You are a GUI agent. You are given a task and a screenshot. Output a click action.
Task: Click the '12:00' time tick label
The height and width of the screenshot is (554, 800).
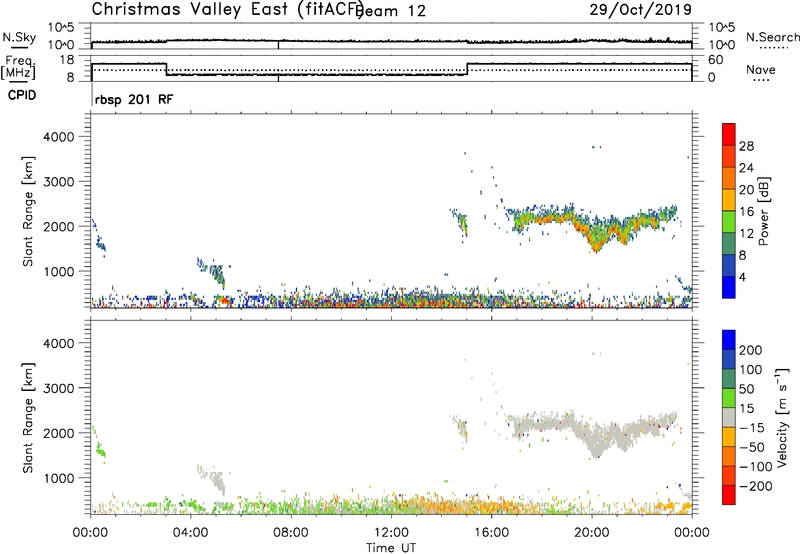point(391,533)
